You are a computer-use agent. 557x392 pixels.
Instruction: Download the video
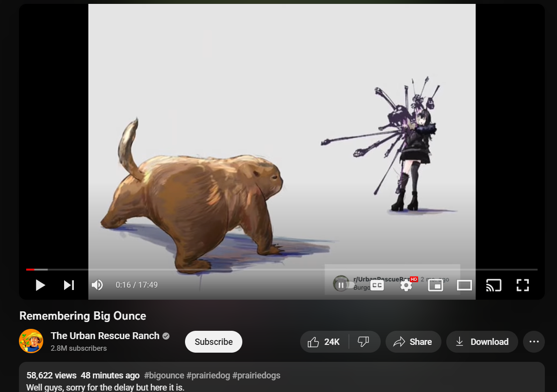pyautogui.click(x=482, y=342)
